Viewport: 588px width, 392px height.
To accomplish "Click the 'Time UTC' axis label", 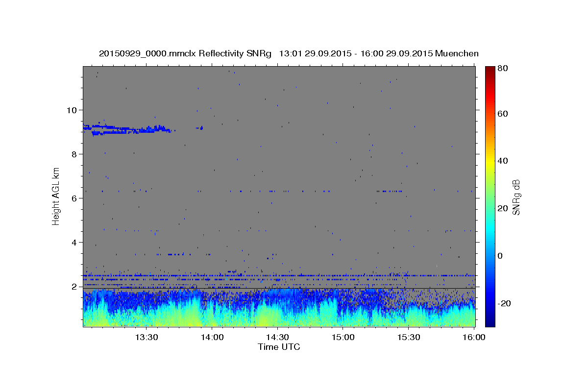I will [279, 347].
